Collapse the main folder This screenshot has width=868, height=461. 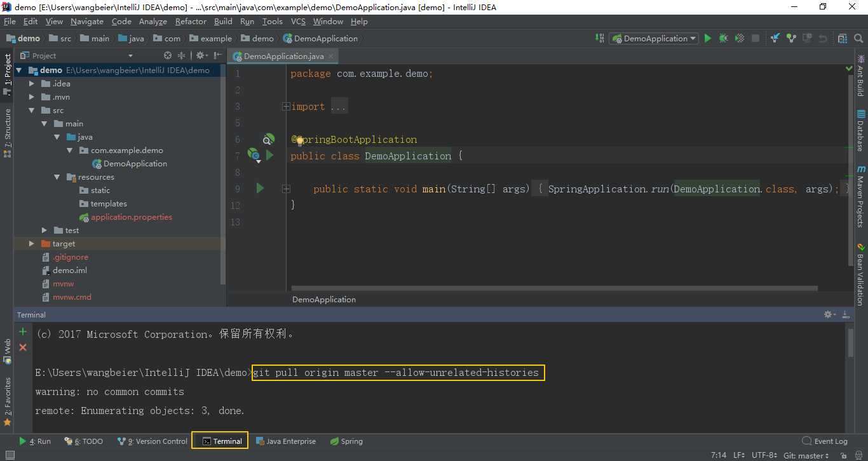[x=44, y=123]
